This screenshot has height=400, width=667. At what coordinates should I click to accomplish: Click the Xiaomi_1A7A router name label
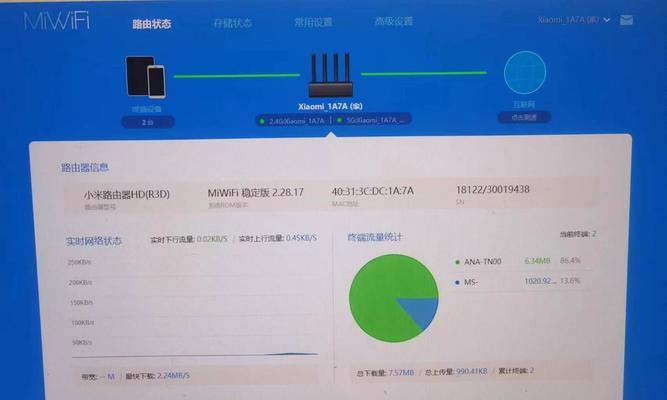click(330, 106)
